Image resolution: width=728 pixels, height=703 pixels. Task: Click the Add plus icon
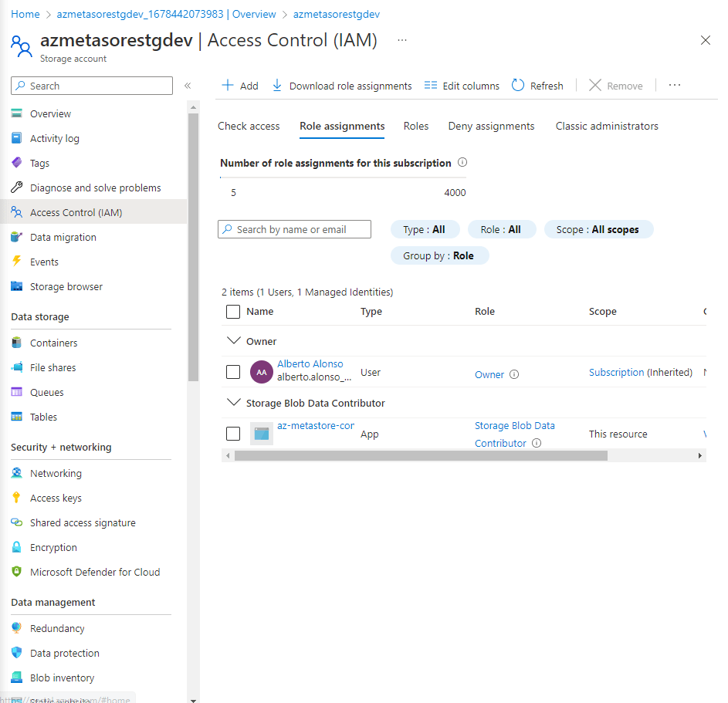(x=228, y=86)
